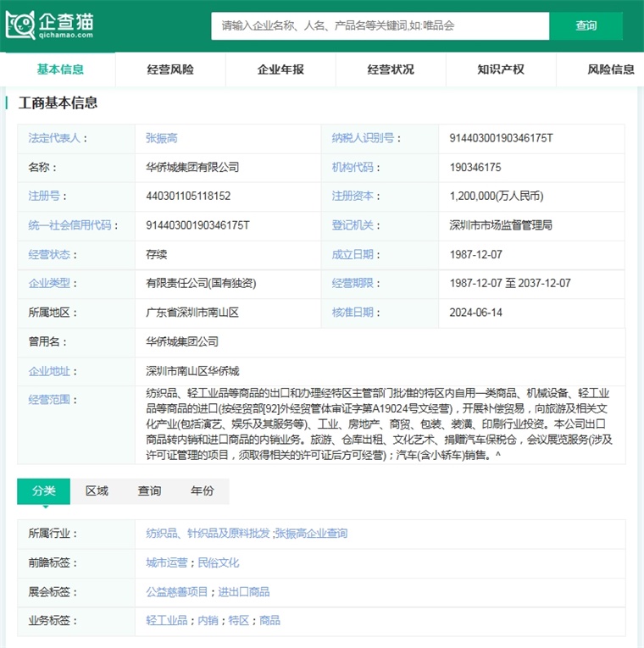Switch to the 基本信息 tab
This screenshot has height=648, width=644.
(x=60, y=69)
